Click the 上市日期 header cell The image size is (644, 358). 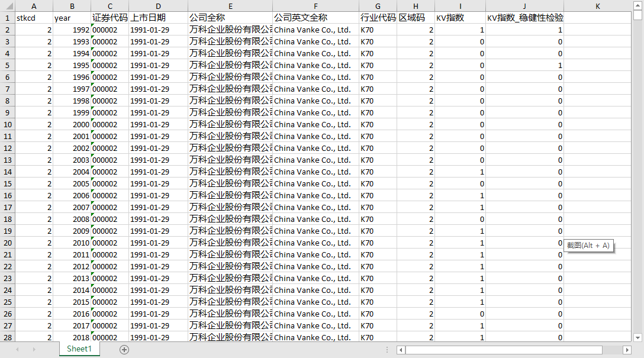pyautogui.click(x=158, y=18)
